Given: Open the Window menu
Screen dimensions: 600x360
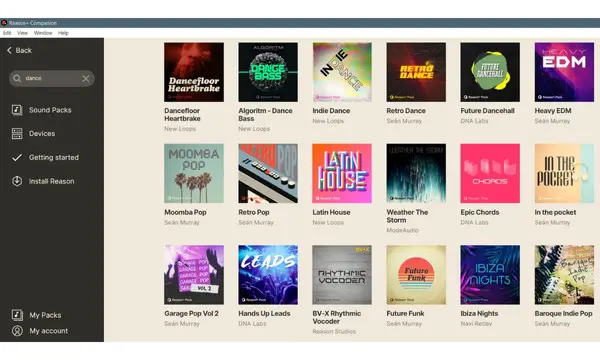Looking at the screenshot, I should click(43, 33).
